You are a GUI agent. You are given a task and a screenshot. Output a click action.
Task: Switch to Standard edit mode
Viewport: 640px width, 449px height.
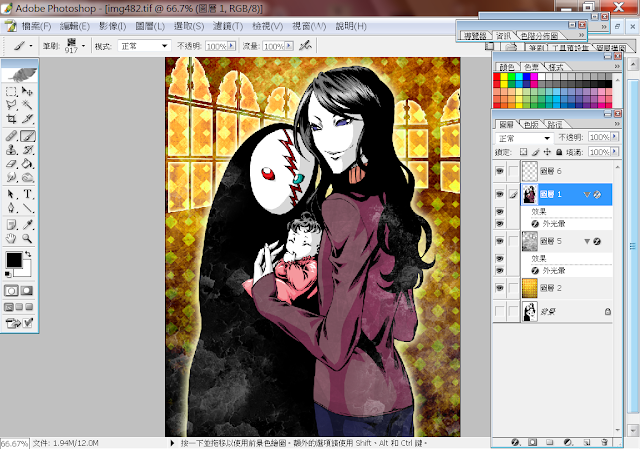11,291
